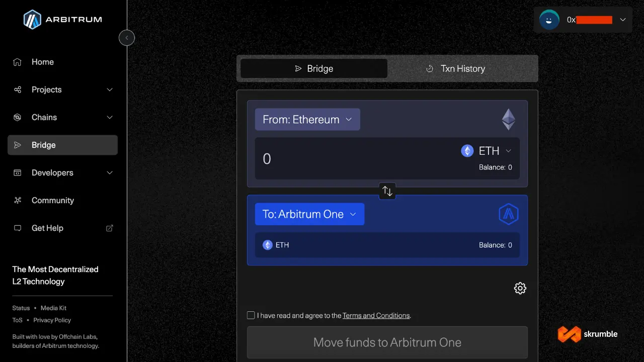
Task: Click the Get Help chat icon
Action: [x=18, y=228]
